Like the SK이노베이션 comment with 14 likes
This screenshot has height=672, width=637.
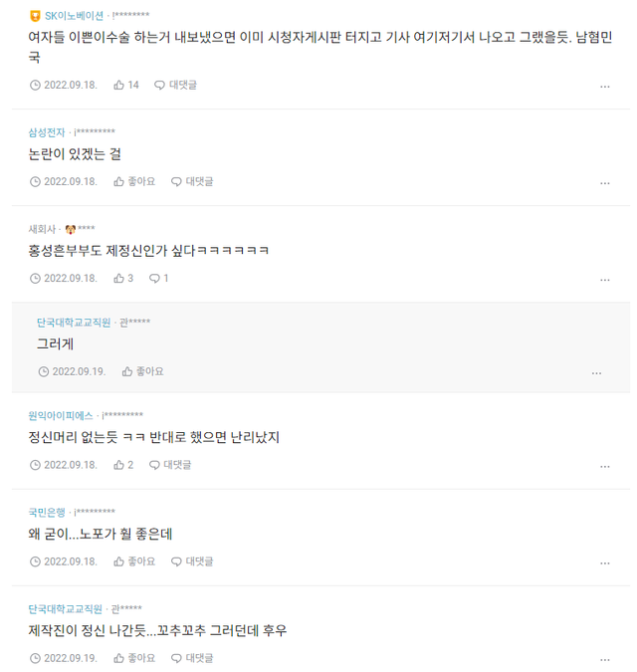(x=126, y=85)
